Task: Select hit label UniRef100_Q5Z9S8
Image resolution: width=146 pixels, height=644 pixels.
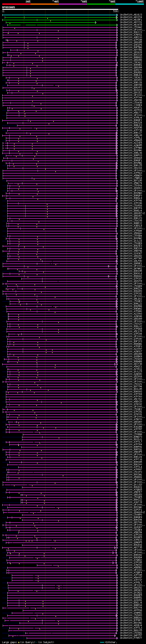Action: coord(131,376)
